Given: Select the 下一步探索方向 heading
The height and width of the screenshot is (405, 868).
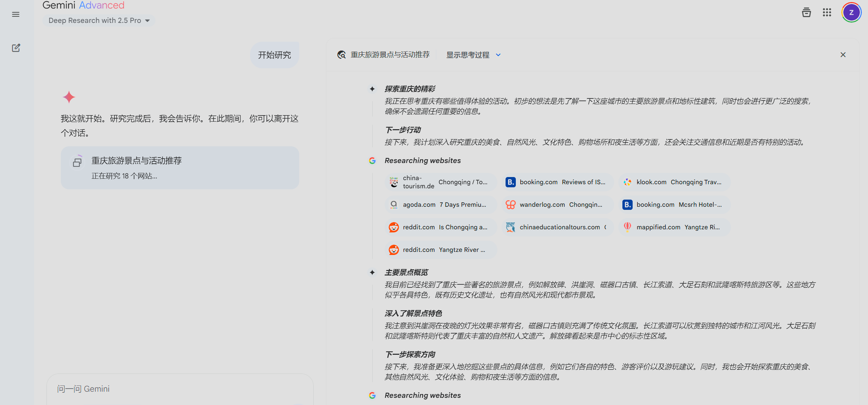Looking at the screenshot, I should [410, 354].
